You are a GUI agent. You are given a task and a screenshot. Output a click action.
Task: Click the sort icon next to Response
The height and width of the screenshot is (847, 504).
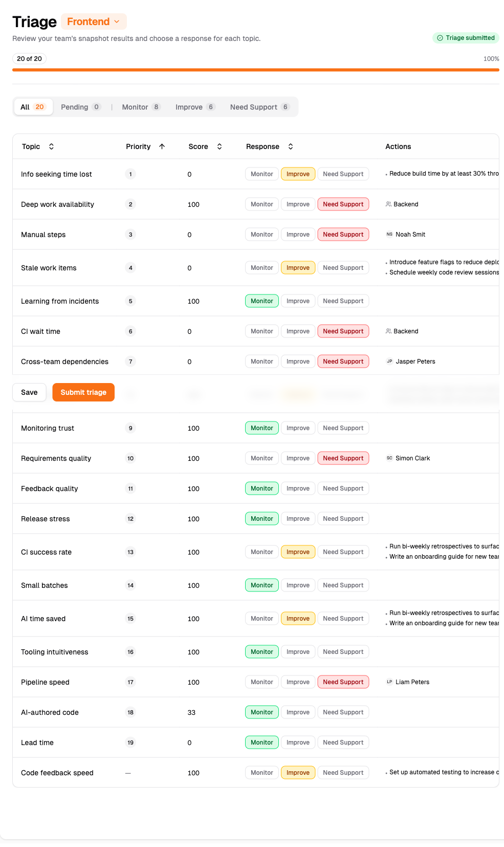[290, 146]
